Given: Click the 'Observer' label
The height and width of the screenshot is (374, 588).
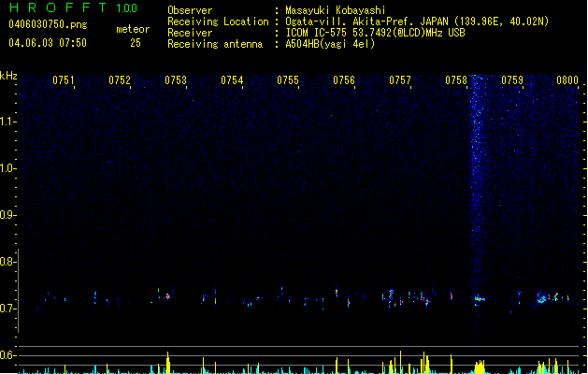Looking at the screenshot, I should [x=190, y=10].
